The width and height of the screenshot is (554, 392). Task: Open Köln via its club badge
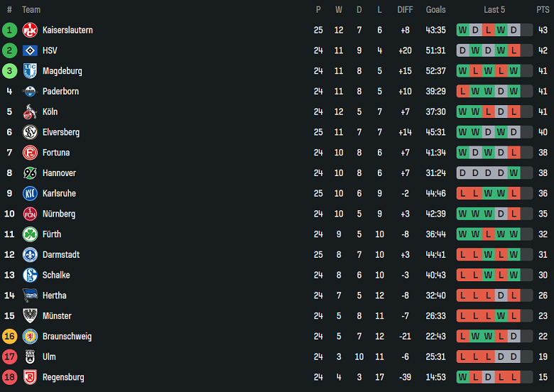click(x=30, y=112)
